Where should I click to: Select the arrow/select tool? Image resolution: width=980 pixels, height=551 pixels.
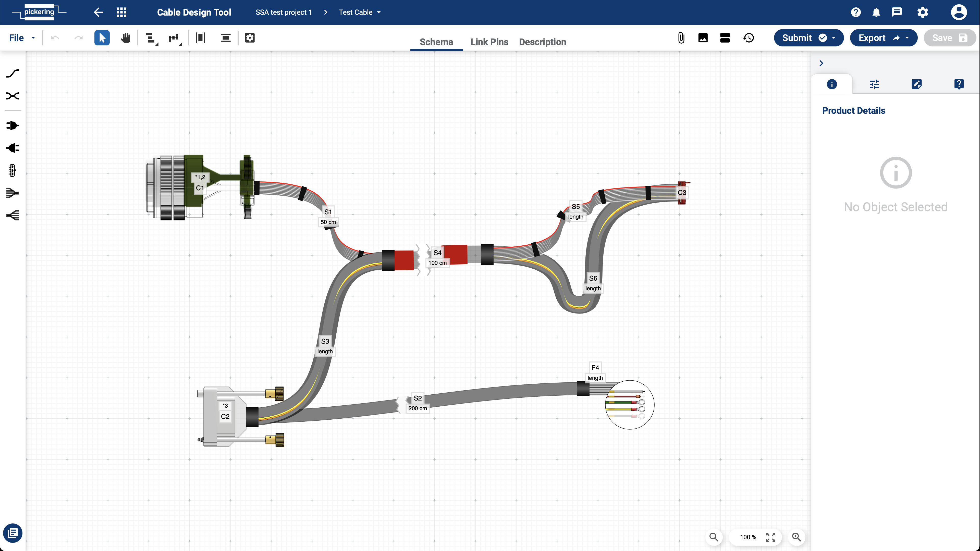click(102, 38)
